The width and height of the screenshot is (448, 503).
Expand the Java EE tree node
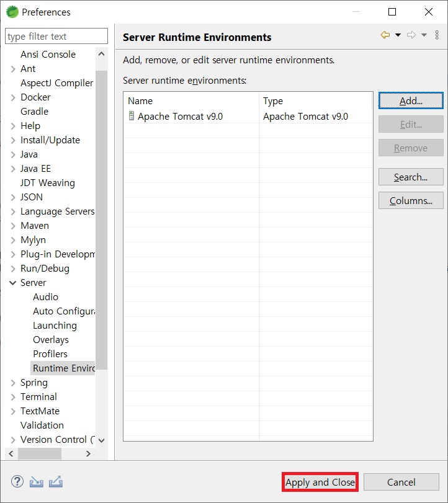coord(13,169)
